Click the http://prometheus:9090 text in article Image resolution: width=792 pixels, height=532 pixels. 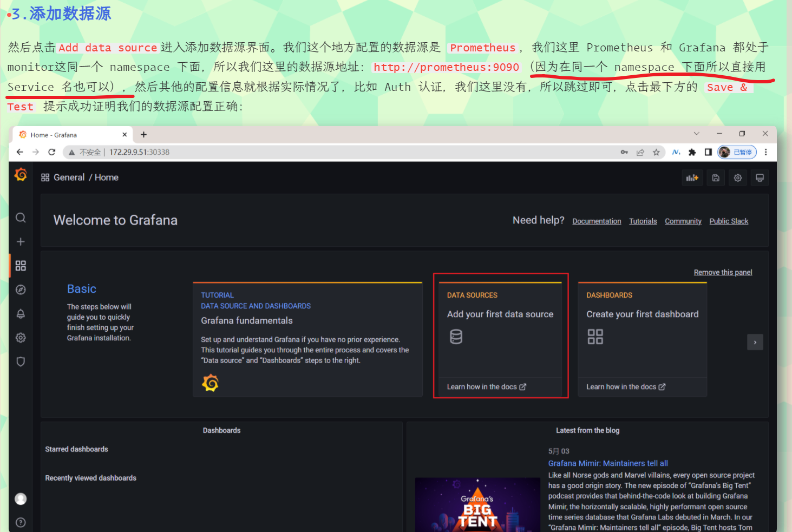[446, 67]
